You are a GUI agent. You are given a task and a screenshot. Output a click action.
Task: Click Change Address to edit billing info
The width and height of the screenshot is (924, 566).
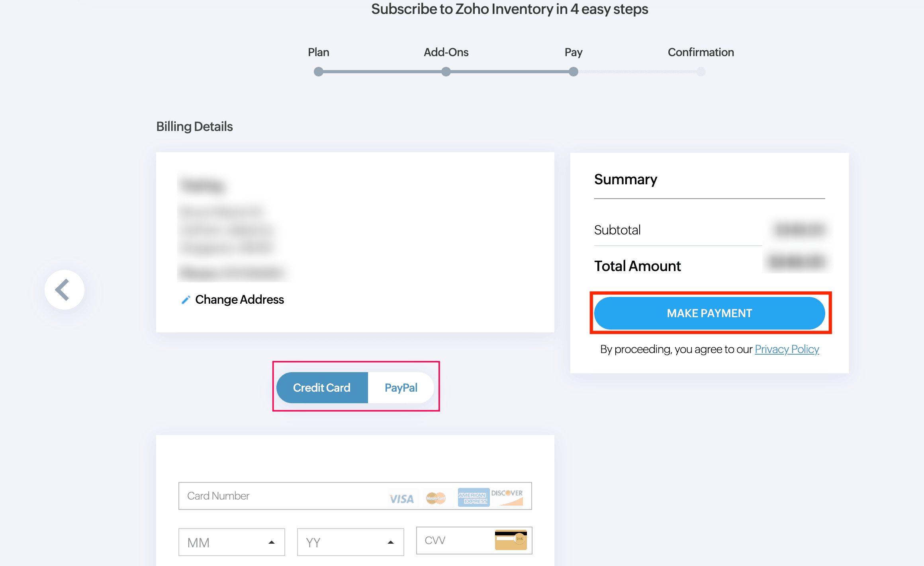point(239,300)
